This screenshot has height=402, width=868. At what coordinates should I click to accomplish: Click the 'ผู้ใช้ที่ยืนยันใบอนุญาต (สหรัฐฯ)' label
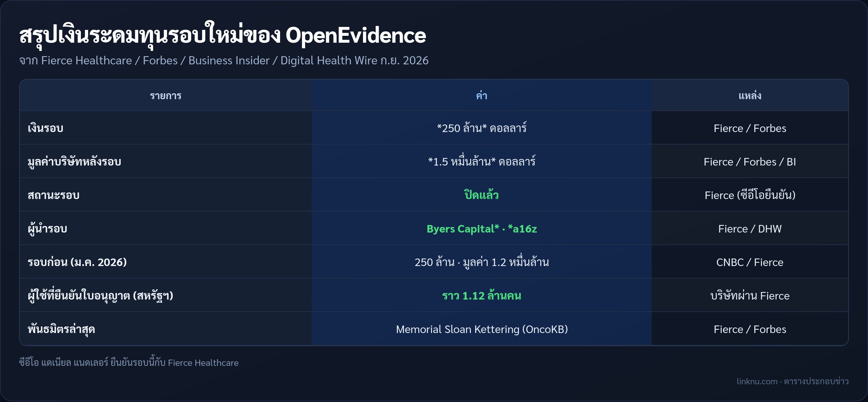pyautogui.click(x=100, y=295)
